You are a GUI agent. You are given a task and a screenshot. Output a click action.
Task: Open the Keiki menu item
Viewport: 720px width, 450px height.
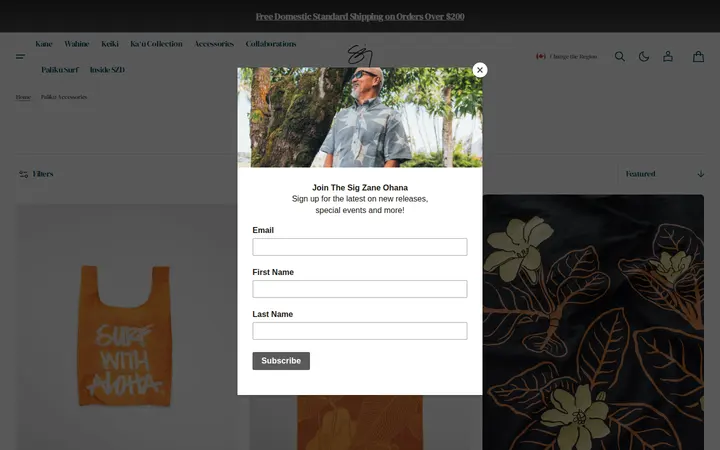click(110, 44)
